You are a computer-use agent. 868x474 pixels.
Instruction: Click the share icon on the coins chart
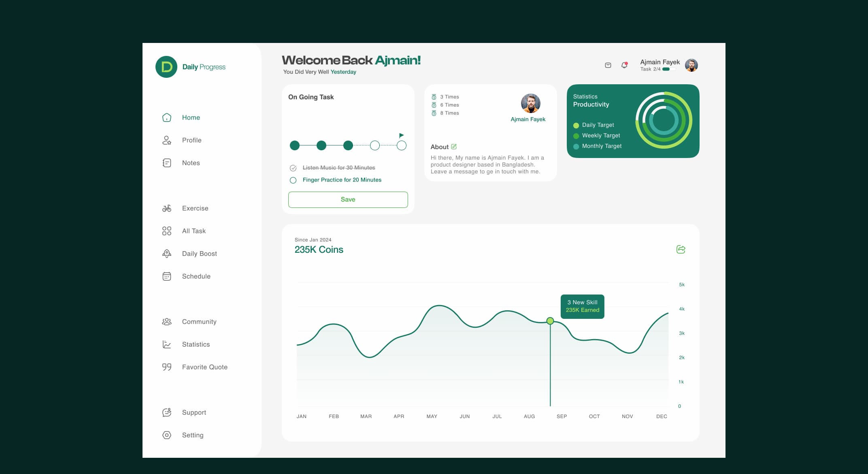coord(681,250)
